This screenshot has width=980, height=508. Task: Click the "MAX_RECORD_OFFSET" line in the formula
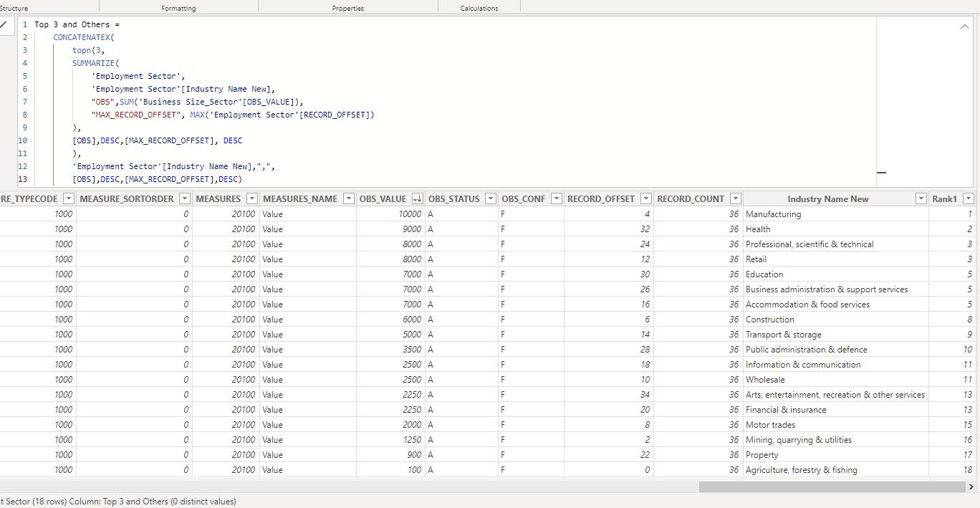coord(233,115)
